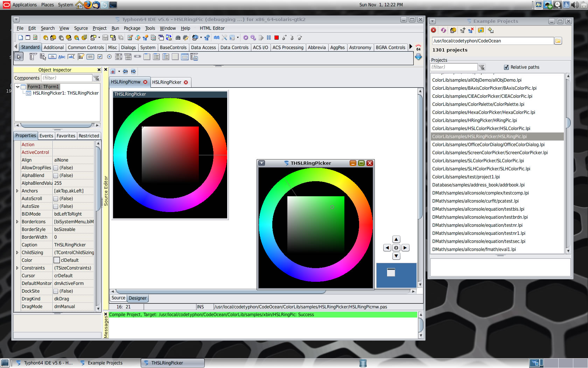Collapse the Form1: TForm1 tree node
This screenshot has height=368, width=588.
pos(17,87)
